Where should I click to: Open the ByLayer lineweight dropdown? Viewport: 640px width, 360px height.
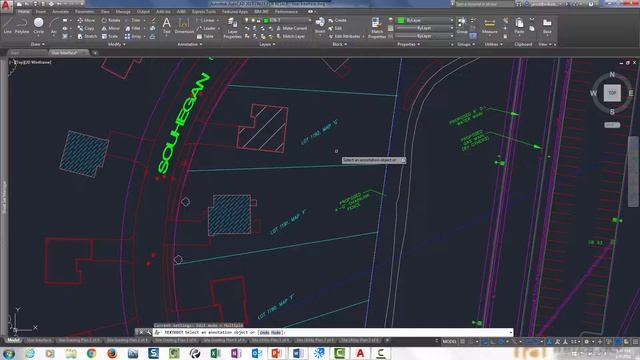click(425, 28)
